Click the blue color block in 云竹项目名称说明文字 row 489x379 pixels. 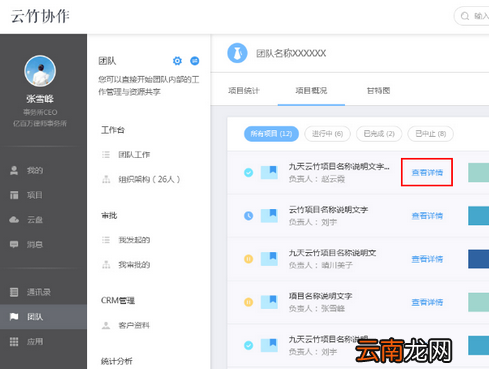(x=478, y=216)
